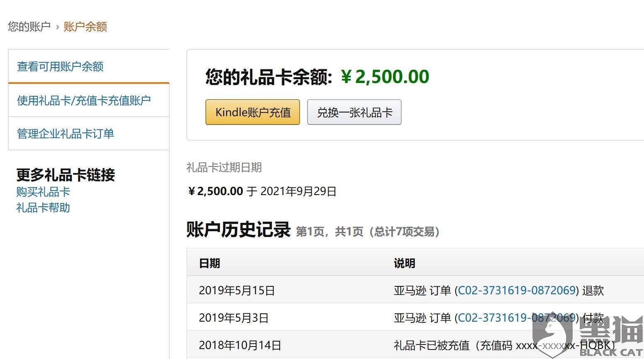
Task: Open the 购买礼品卡 link
Action: tap(43, 192)
